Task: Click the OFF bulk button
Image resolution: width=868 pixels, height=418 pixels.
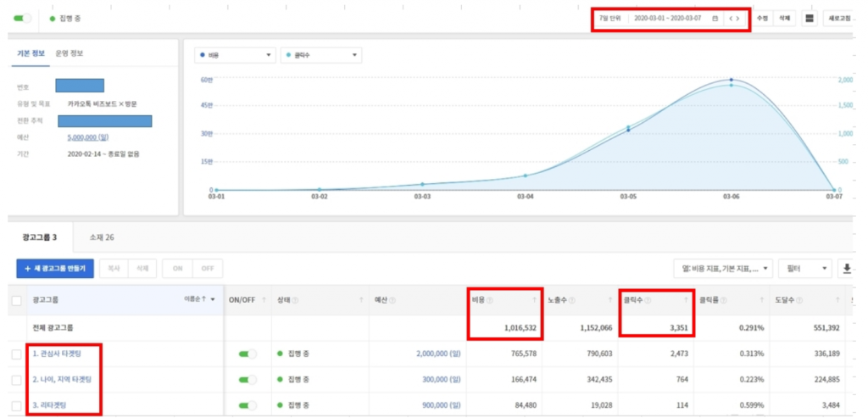Action: tap(208, 268)
